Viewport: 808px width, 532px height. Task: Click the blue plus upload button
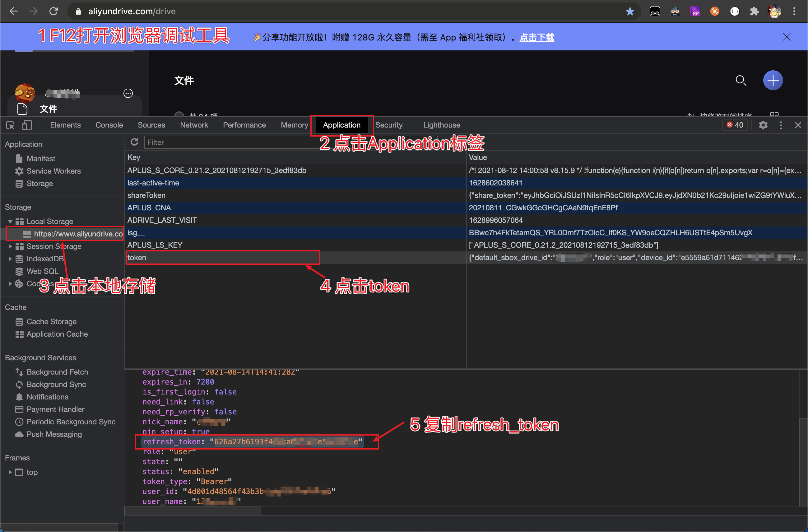click(x=773, y=81)
